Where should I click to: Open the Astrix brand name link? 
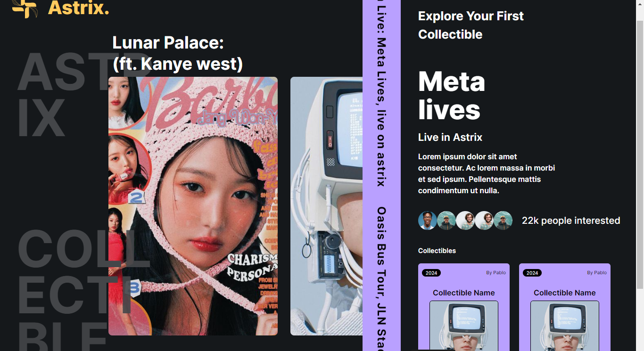(x=78, y=8)
